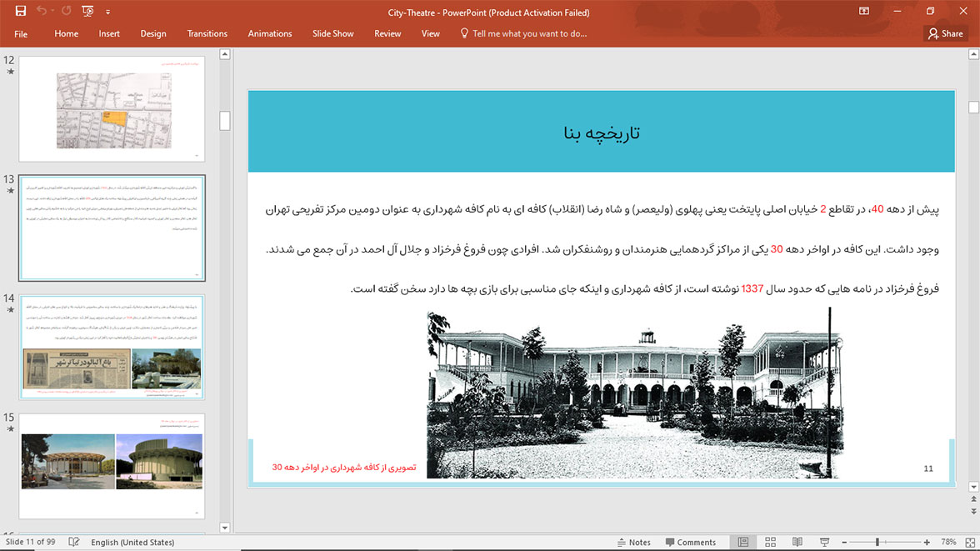Screen dimensions: 980x551
Task: Select slide 15 thumbnail with theatre photos
Action: [112, 466]
